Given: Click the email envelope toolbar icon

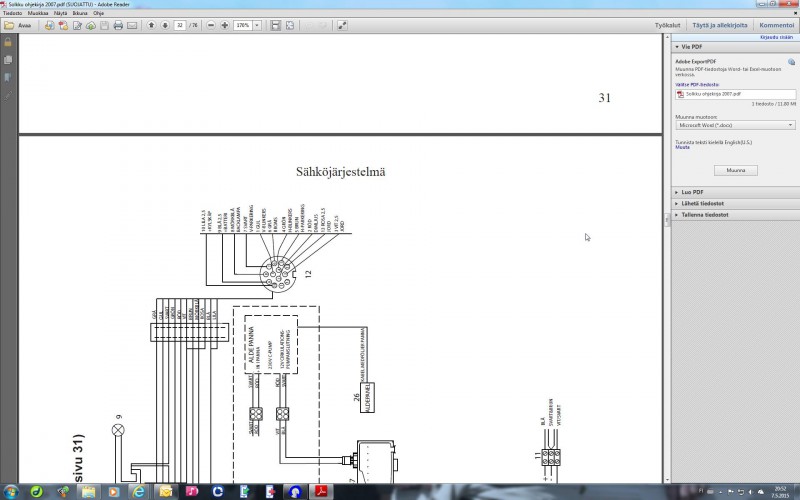Looking at the screenshot, I should pos(132,24).
